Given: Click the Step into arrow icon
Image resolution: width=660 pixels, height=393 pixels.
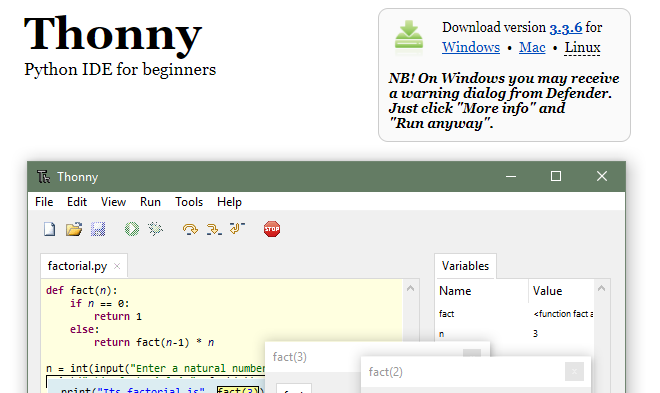Looking at the screenshot, I should 214,229.
